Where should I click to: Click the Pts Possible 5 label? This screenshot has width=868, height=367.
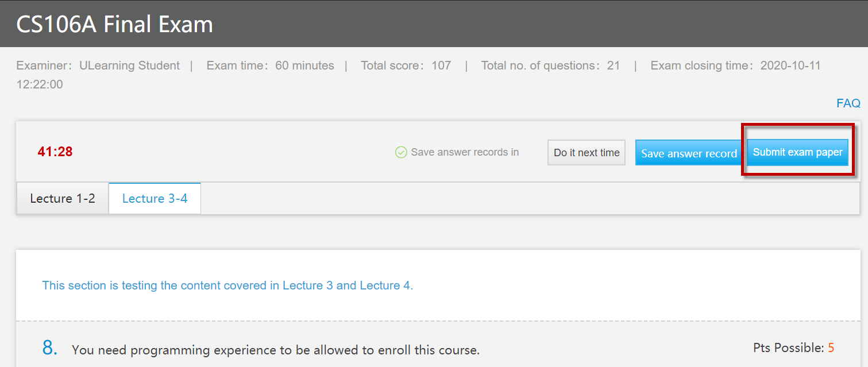(x=793, y=347)
